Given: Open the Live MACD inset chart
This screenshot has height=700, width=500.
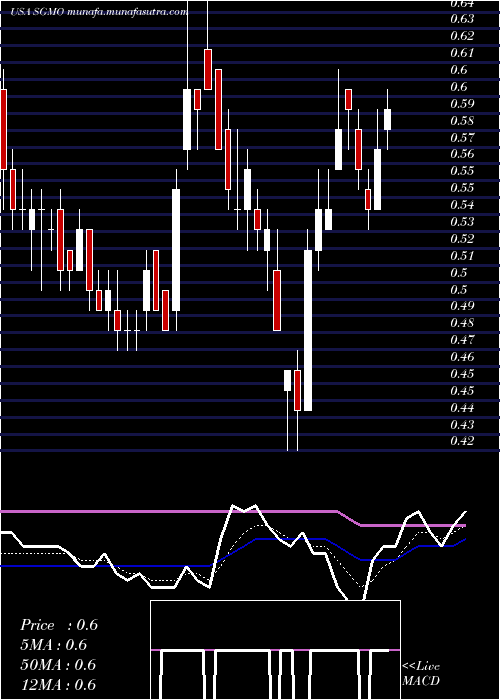Looking at the screenshot, I should pyautogui.click(x=275, y=650).
